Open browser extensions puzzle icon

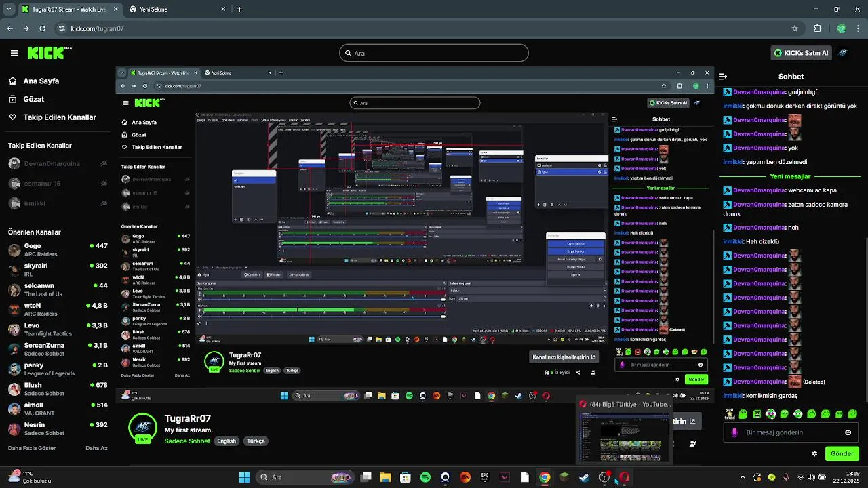click(817, 28)
